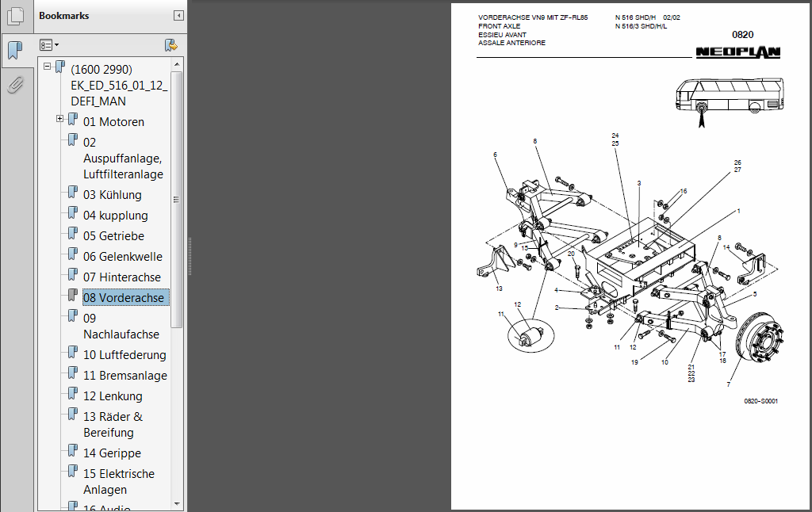
Task: Click page number 0820 in header
Action: 742,35
